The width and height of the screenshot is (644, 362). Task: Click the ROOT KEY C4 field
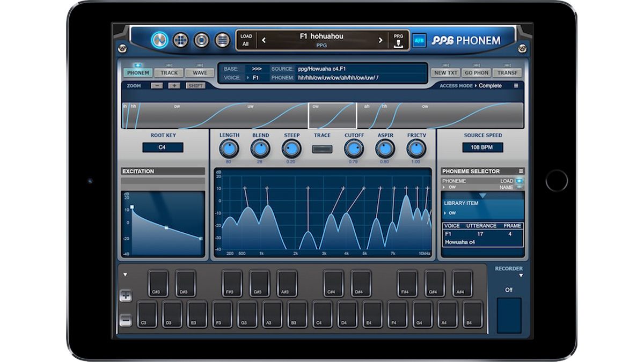[x=163, y=147]
